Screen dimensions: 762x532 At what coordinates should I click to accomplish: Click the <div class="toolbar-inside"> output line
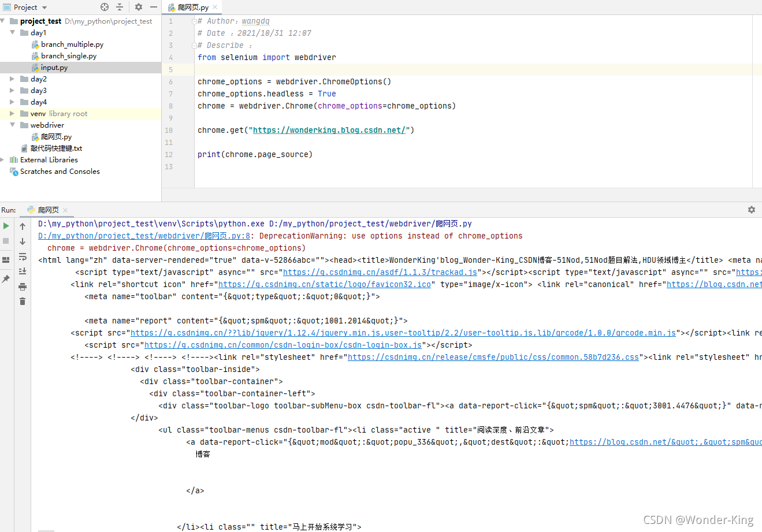tap(195, 370)
